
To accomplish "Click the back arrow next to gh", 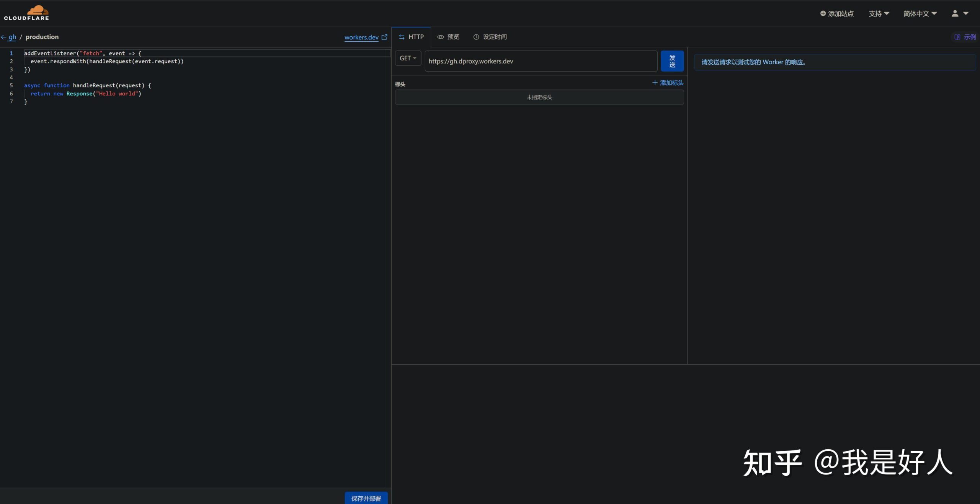I will click(3, 37).
